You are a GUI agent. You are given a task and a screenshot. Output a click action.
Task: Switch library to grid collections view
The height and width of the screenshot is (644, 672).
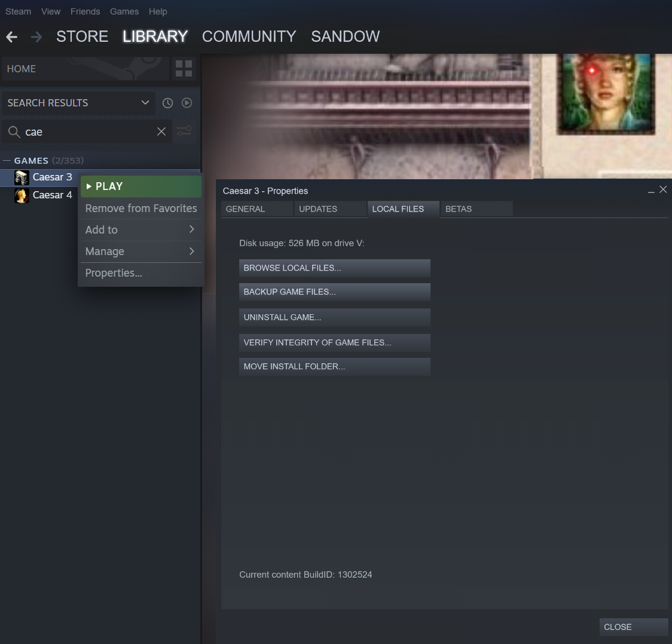pyautogui.click(x=184, y=69)
